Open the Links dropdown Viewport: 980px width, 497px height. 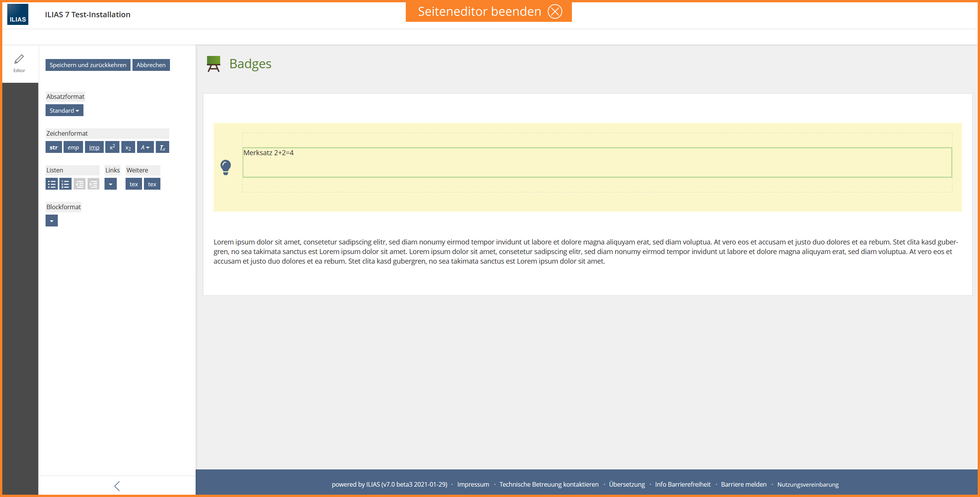[111, 184]
